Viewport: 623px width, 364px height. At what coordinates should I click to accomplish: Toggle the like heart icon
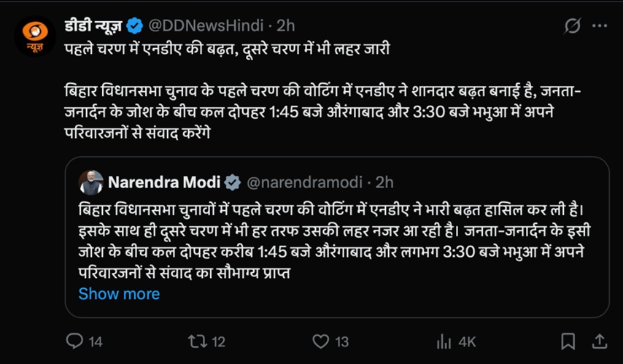coord(320,341)
